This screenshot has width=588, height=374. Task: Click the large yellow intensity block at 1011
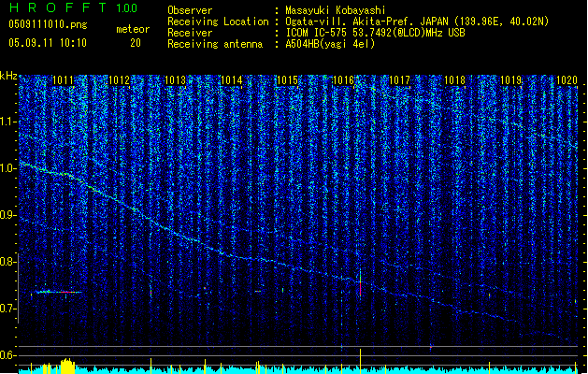(x=67, y=366)
